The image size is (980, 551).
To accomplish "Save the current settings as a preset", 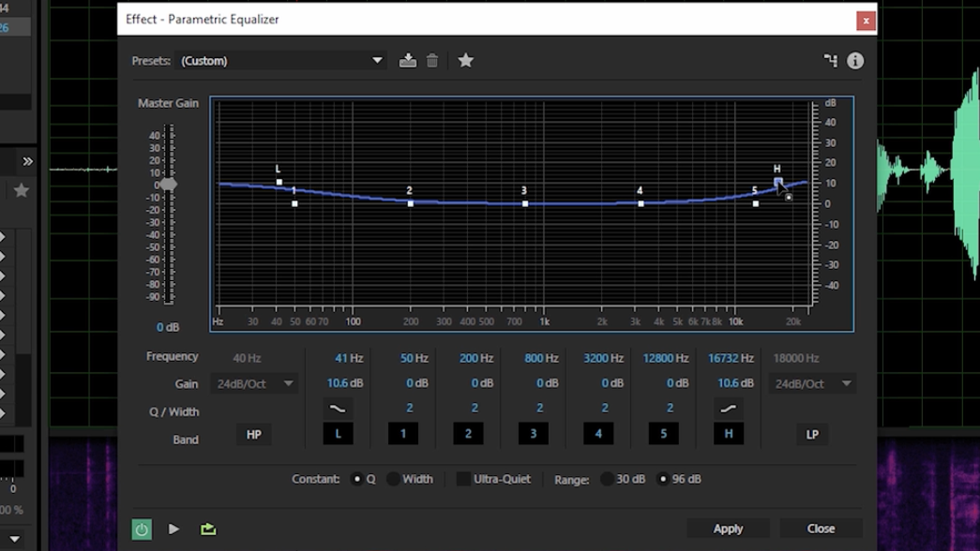I will (407, 61).
